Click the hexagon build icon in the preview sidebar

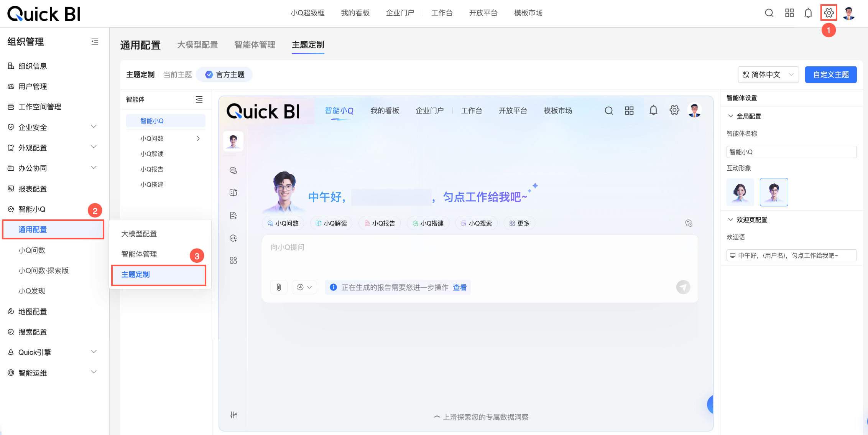233,238
